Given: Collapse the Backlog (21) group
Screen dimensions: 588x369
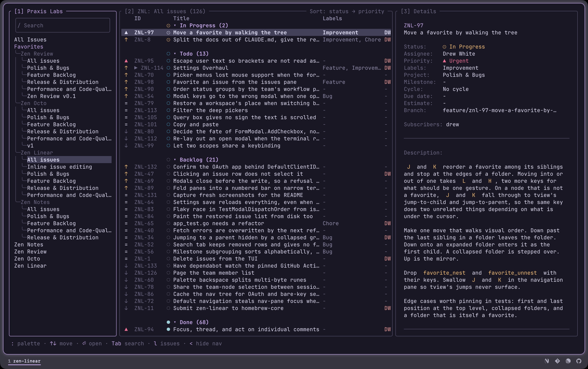Looking at the screenshot, I should (175, 160).
